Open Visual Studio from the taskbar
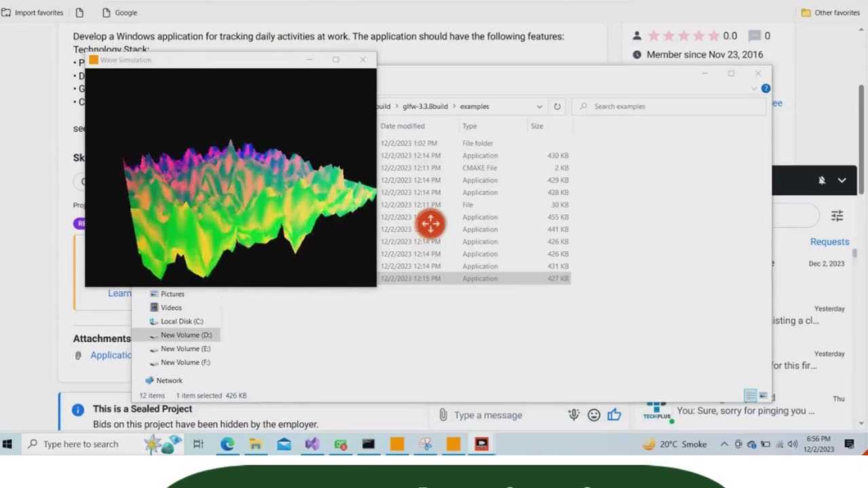 [312, 444]
